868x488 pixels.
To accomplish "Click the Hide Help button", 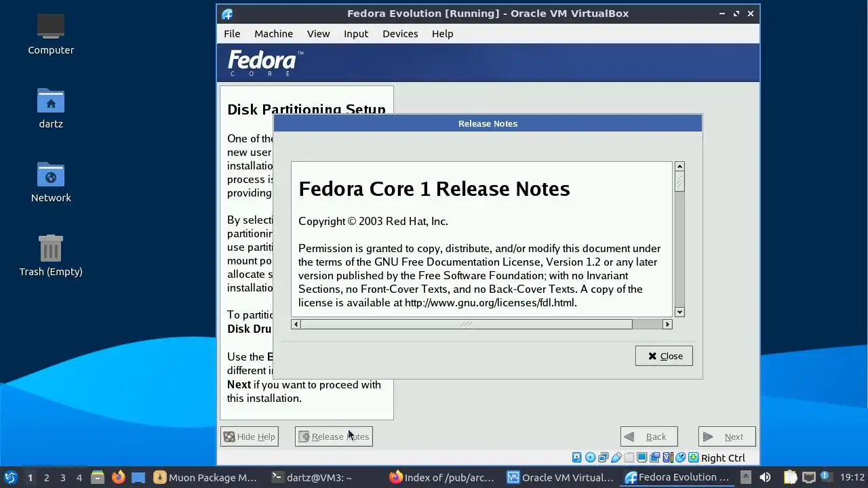I will tap(249, 436).
